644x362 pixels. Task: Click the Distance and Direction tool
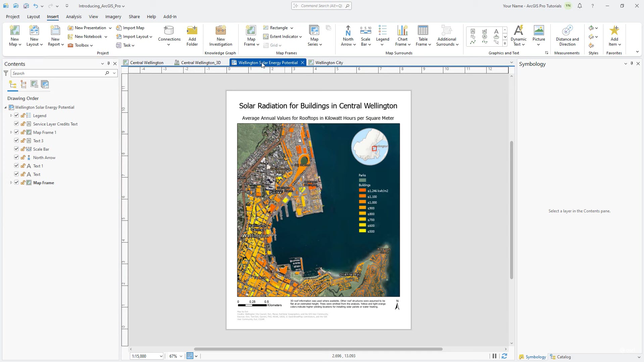[567, 31]
